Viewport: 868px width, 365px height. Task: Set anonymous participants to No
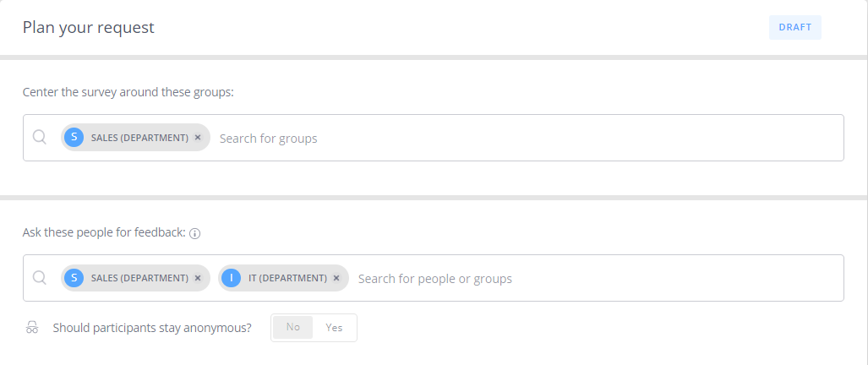(292, 327)
